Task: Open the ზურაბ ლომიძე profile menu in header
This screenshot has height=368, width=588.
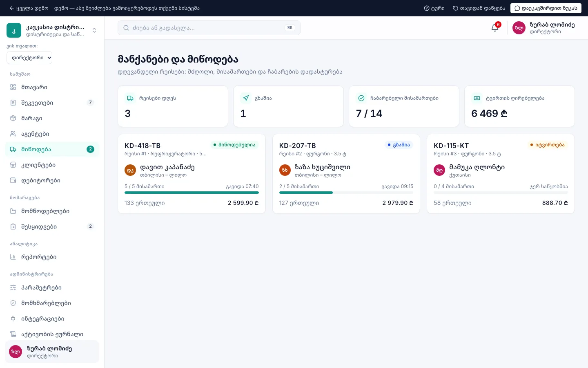Action: pos(543,28)
